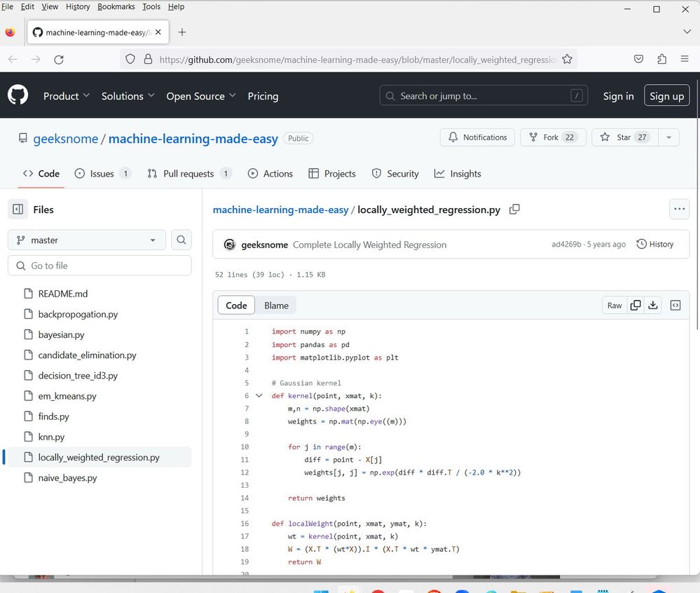Screen dimensions: 700x593
Task: Open knn.py in file tree
Action: tap(99, 437)
